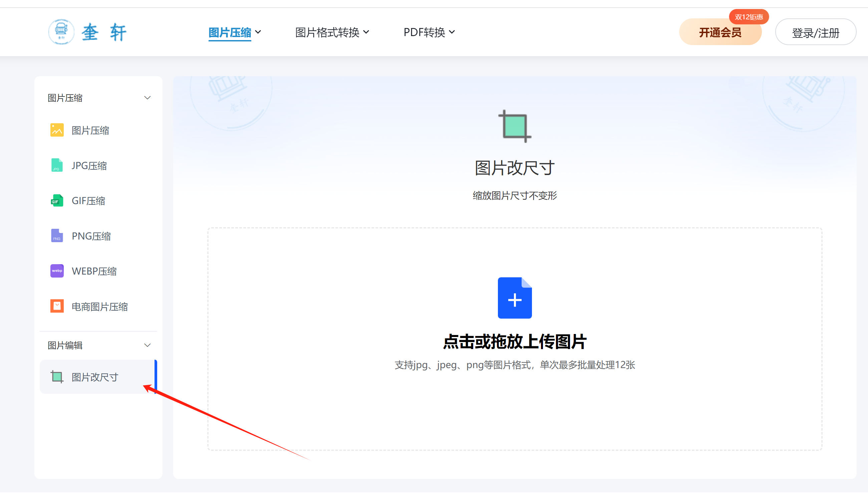Click the 登录/注册 button

pos(815,32)
